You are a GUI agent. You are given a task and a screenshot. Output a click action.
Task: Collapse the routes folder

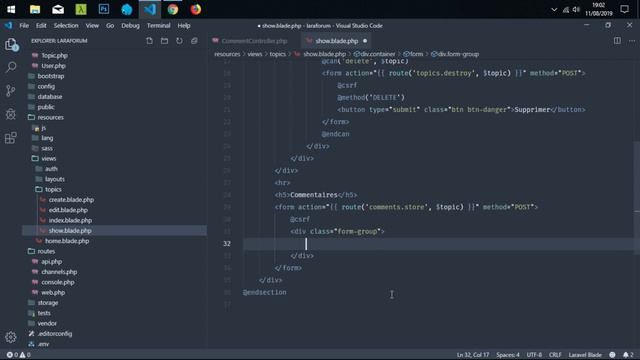[46, 251]
